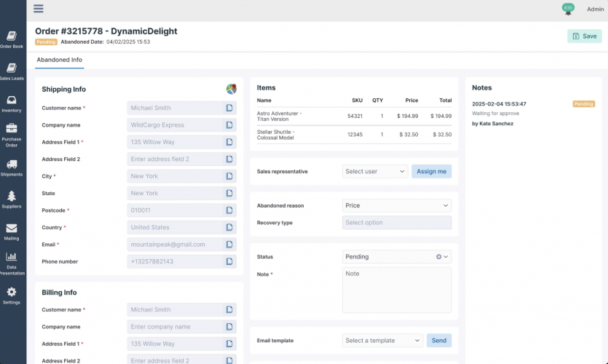The width and height of the screenshot is (608, 364).
Task: Click 'Waiting for approve' note text
Action: click(x=496, y=114)
